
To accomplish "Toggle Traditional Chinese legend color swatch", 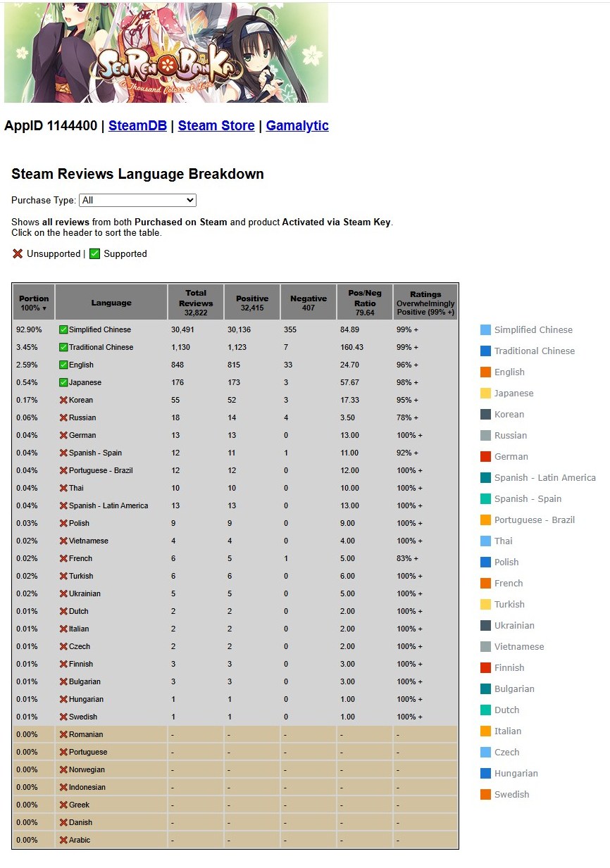I will coord(485,351).
